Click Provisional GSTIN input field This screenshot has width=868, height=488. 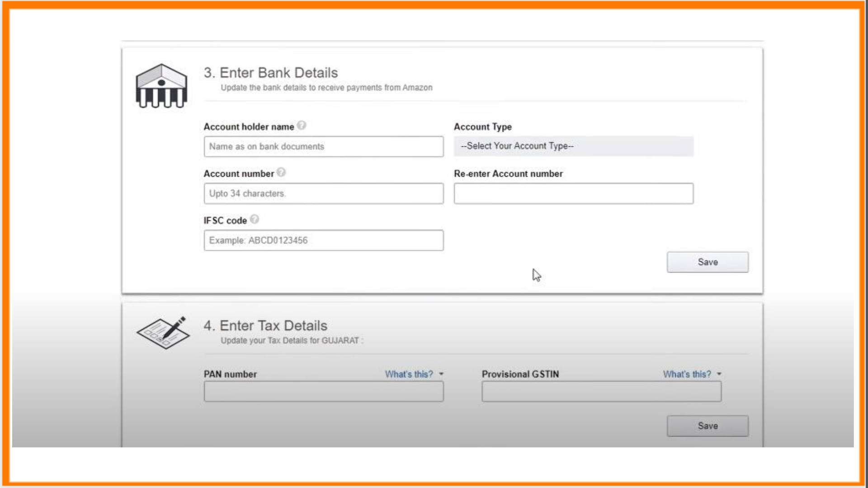pos(602,391)
